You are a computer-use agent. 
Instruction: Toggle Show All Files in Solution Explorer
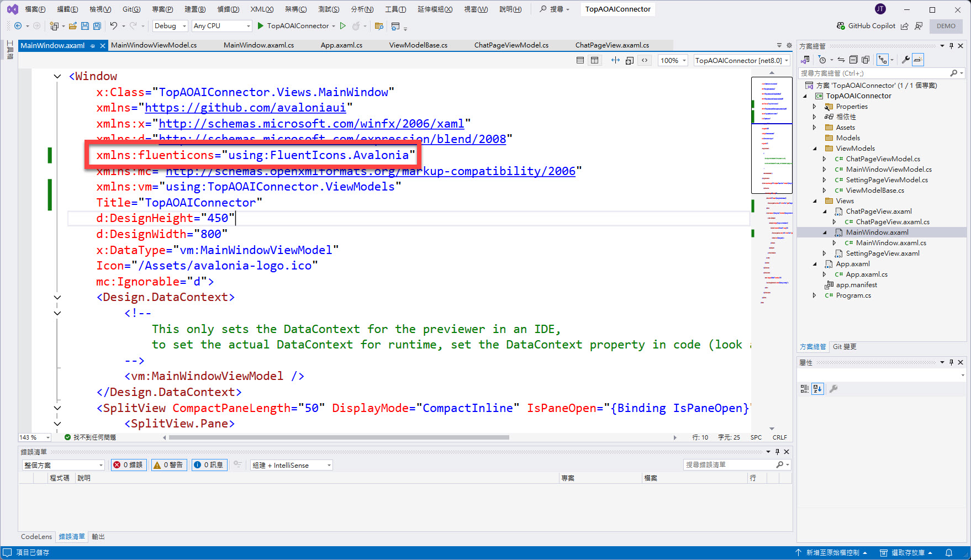[x=866, y=60]
